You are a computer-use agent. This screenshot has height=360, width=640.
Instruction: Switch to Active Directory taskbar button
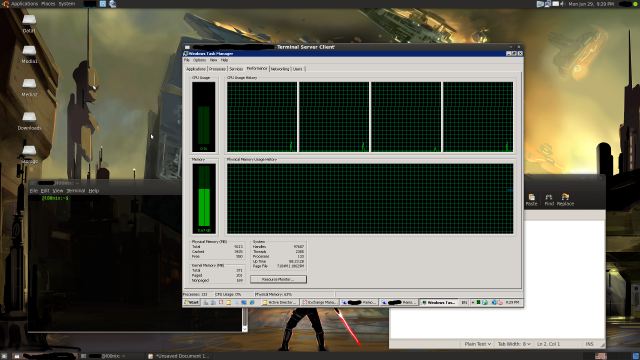(279, 302)
